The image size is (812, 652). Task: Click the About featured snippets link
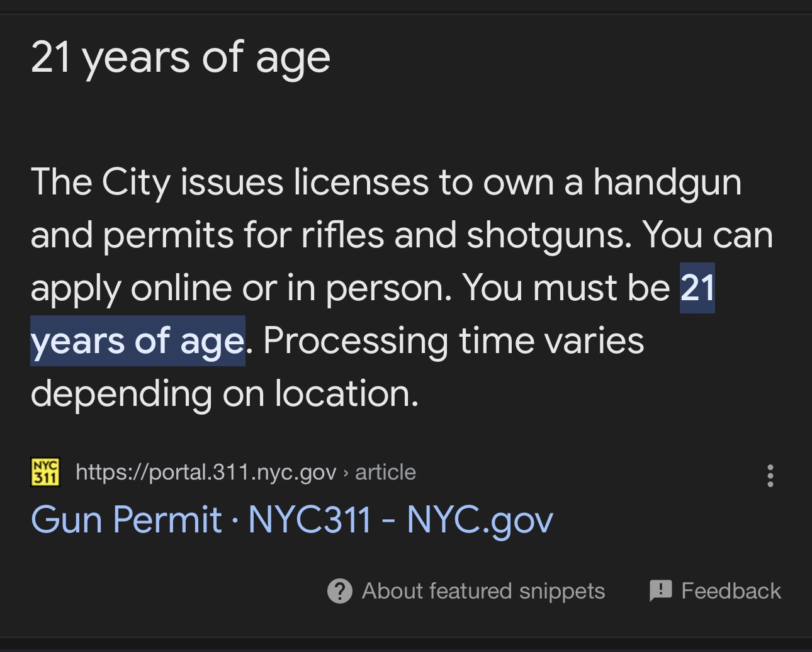point(483,591)
